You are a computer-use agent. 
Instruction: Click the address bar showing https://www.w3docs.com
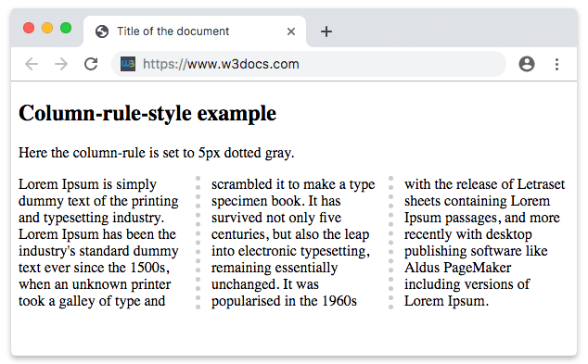coord(309,64)
